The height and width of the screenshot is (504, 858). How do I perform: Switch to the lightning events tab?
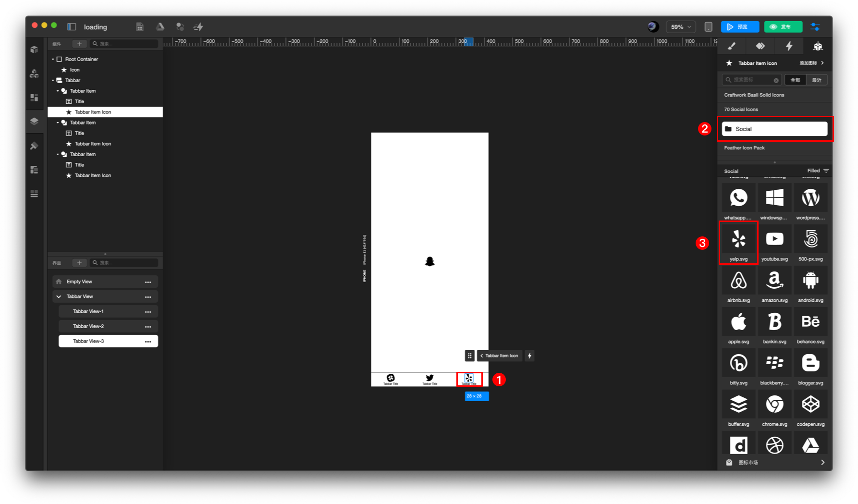point(789,46)
